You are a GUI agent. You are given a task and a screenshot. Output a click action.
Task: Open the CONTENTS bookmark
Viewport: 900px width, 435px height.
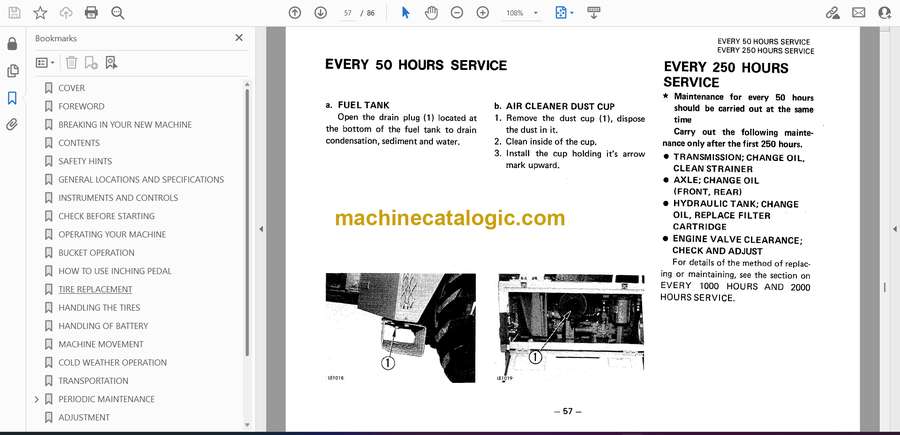(79, 143)
